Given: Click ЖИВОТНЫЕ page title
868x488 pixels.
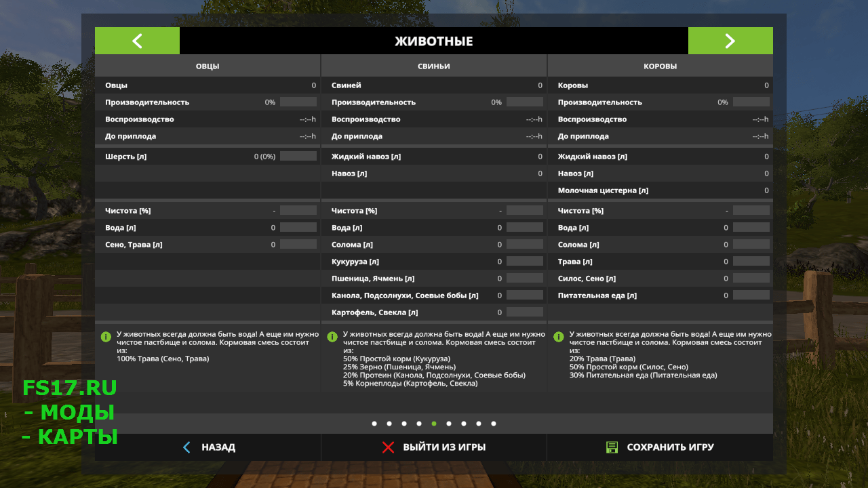Looking at the screenshot, I should (434, 41).
